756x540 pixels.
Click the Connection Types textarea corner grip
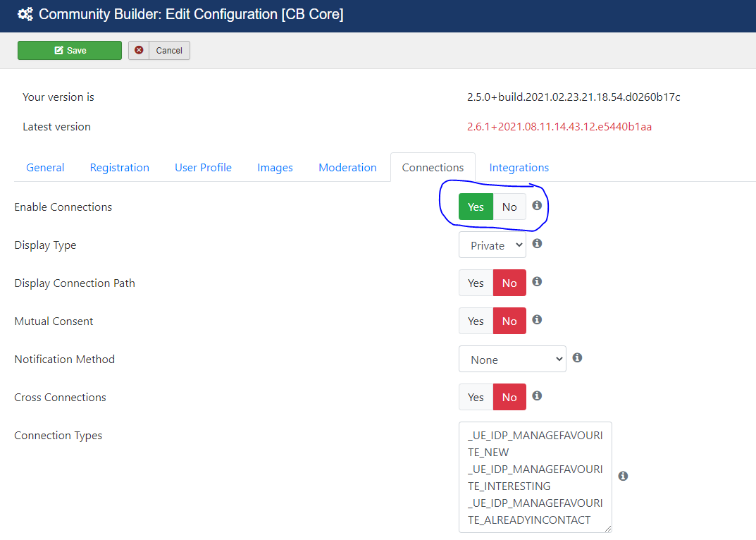[608, 529]
